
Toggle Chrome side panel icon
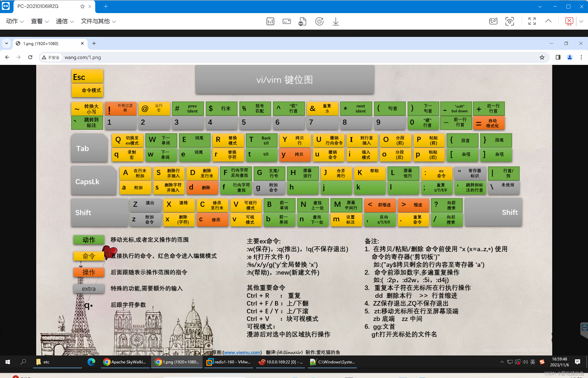(x=558, y=57)
